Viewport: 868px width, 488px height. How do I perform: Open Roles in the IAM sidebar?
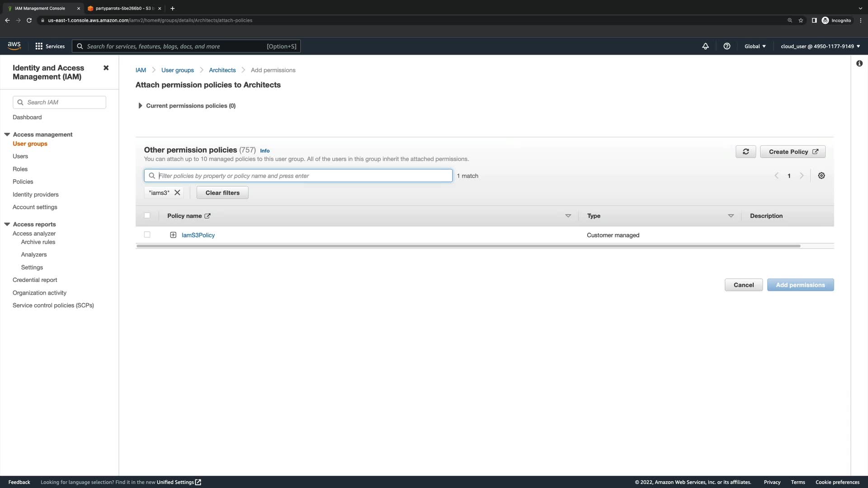click(x=20, y=169)
